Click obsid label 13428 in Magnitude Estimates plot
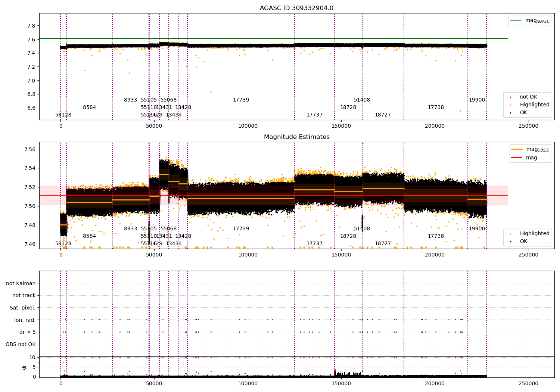Viewport: 560px width, 392px height. 183,236
